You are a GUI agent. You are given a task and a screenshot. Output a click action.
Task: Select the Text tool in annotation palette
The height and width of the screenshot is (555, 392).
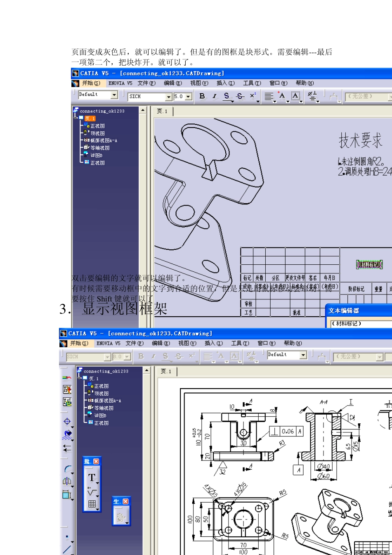92,478
